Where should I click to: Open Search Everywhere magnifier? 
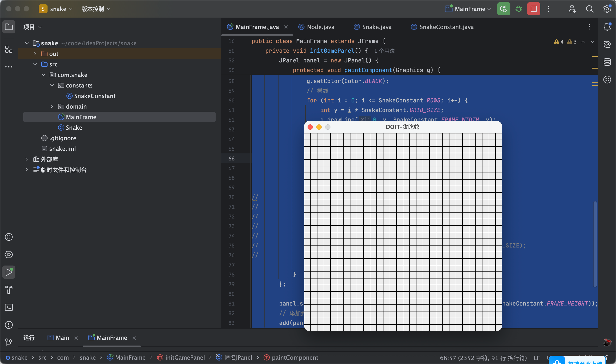click(x=590, y=9)
